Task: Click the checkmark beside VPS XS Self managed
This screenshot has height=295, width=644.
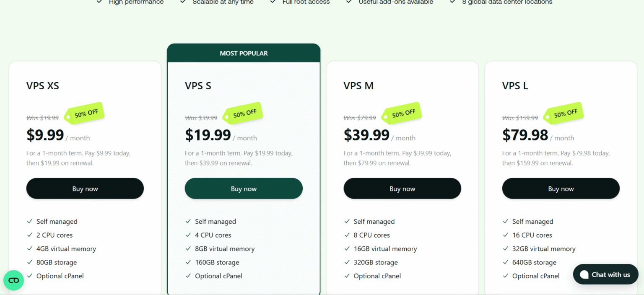Action: pos(30,221)
